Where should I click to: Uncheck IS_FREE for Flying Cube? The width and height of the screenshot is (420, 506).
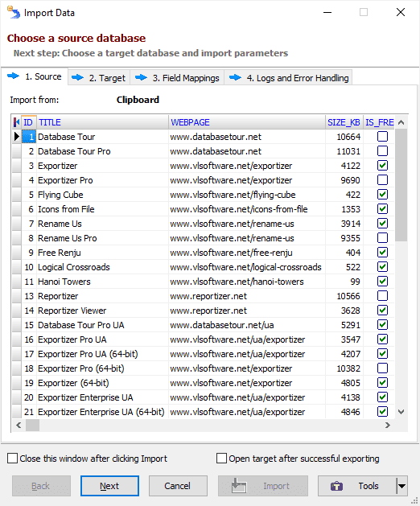(x=382, y=195)
